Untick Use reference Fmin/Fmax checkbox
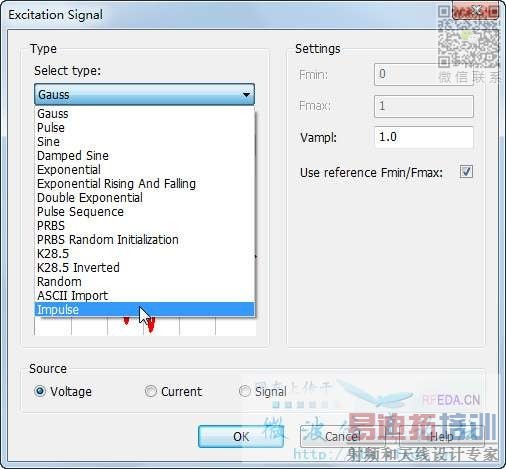Viewport: 506px width, 469px height. (x=466, y=172)
